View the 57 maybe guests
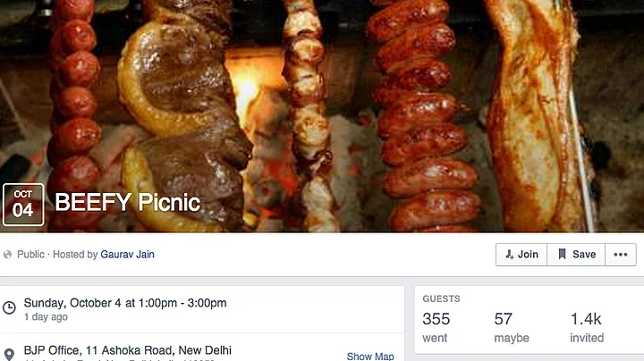644x361 pixels. tap(512, 327)
